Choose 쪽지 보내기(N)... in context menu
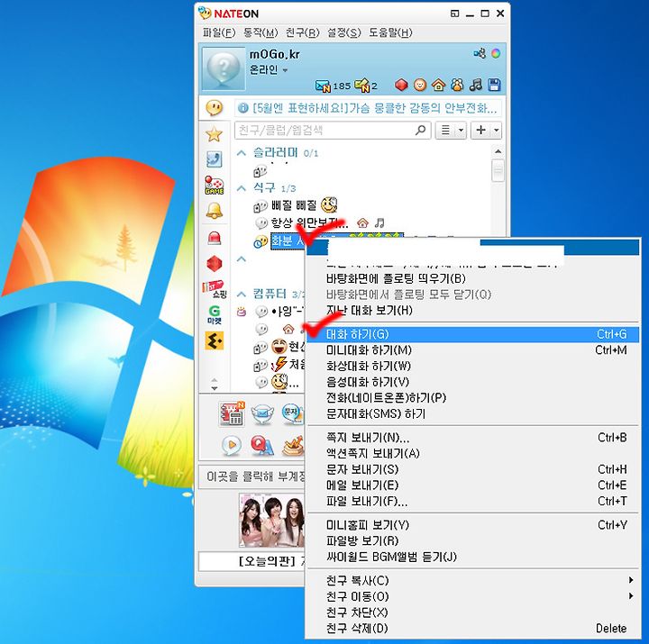649x644 pixels. tap(472, 438)
